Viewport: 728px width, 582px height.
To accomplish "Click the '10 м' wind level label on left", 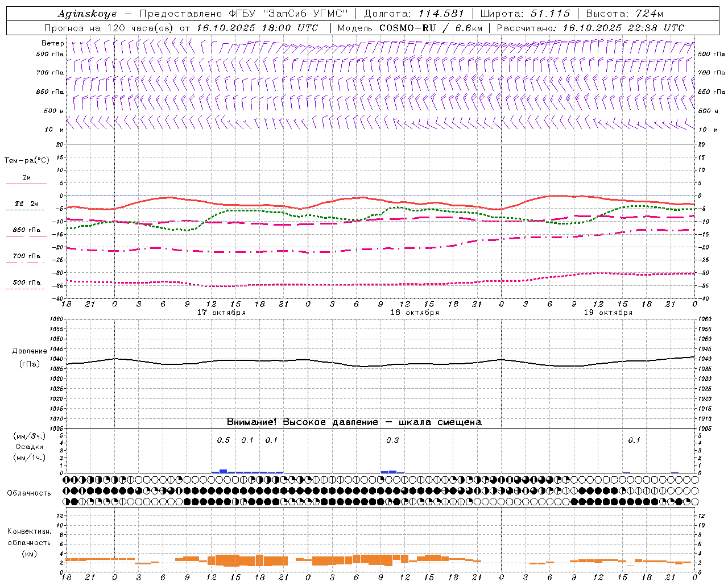I will click(x=54, y=130).
